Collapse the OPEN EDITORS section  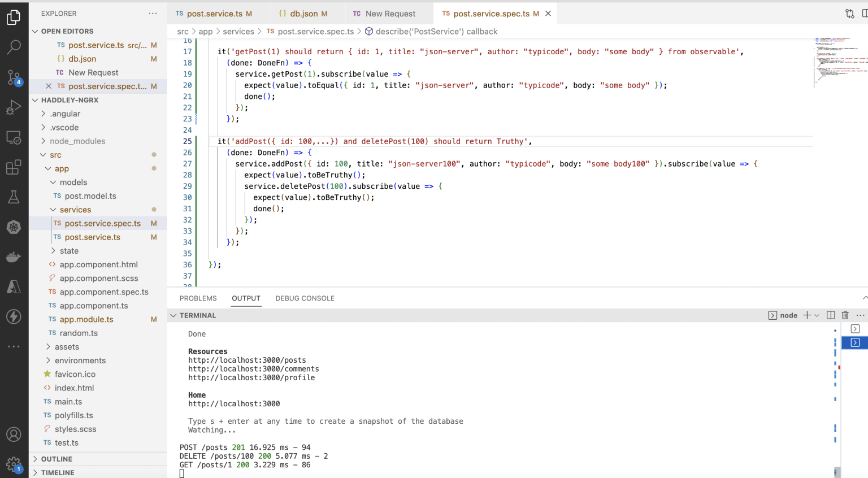click(67, 31)
